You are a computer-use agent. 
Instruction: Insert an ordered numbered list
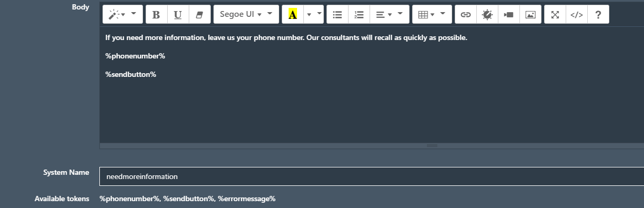click(359, 15)
